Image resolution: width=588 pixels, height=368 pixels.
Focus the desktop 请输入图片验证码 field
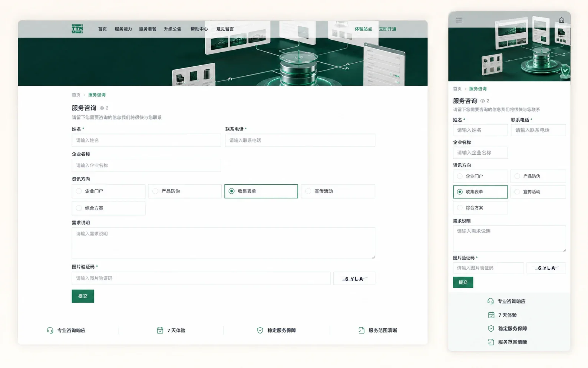(201, 278)
